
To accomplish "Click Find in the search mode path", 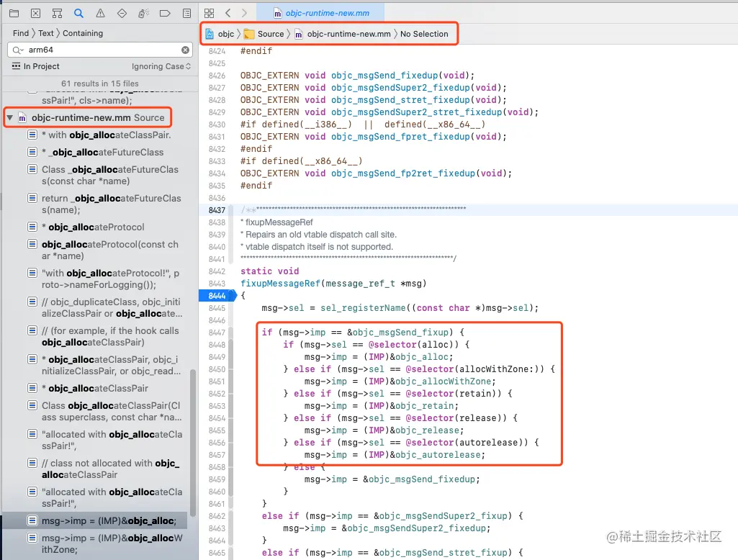I will (x=21, y=33).
